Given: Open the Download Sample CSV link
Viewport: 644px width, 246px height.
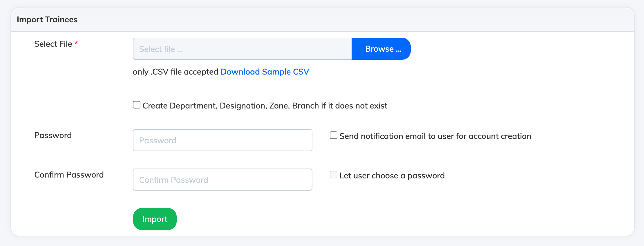Looking at the screenshot, I should 265,72.
